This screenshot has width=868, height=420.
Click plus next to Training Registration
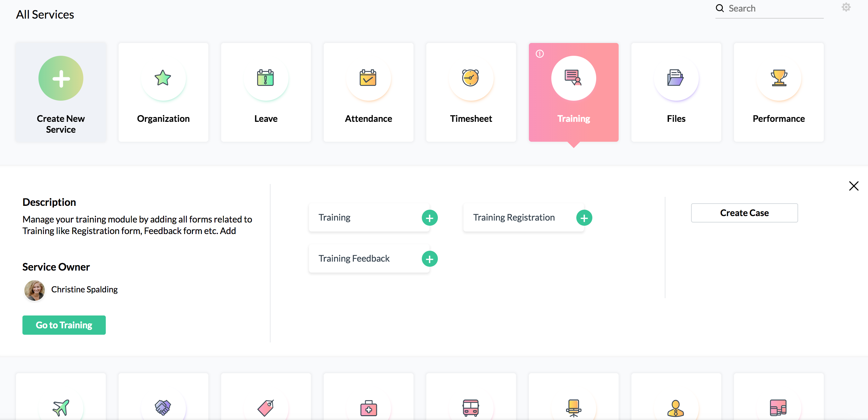click(x=584, y=218)
